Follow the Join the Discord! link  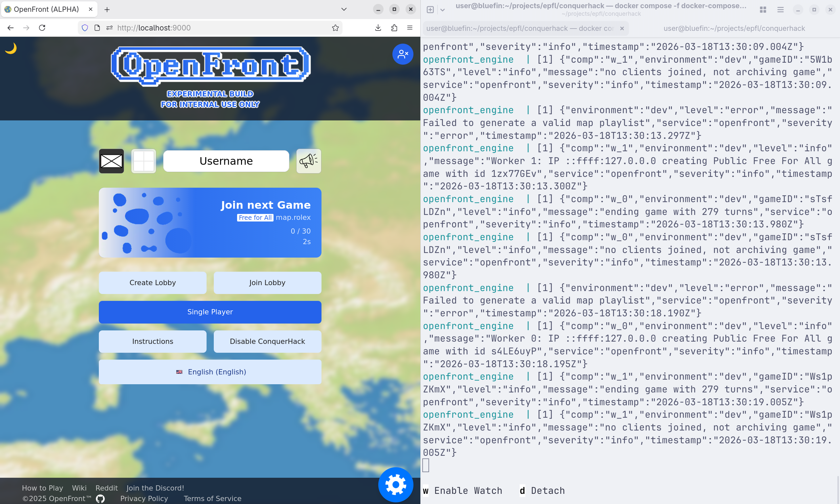pos(155,488)
